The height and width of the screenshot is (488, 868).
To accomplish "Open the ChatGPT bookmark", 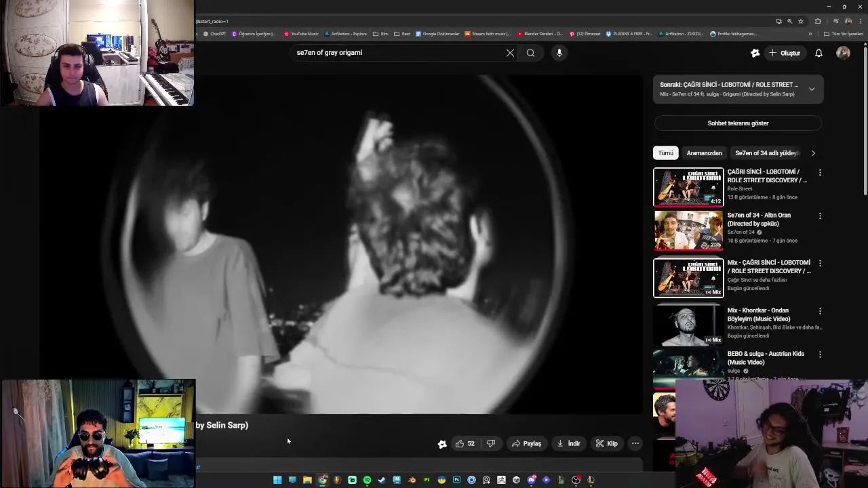I will 214,34.
